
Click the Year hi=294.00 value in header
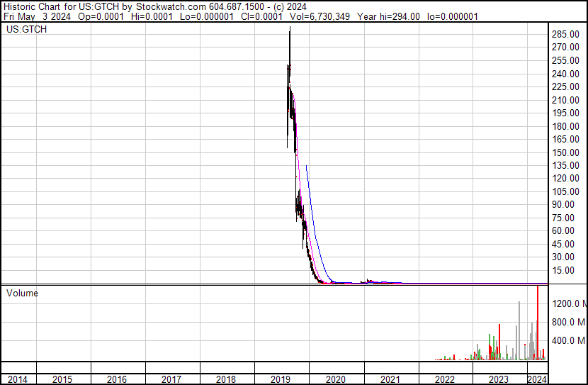388,16
